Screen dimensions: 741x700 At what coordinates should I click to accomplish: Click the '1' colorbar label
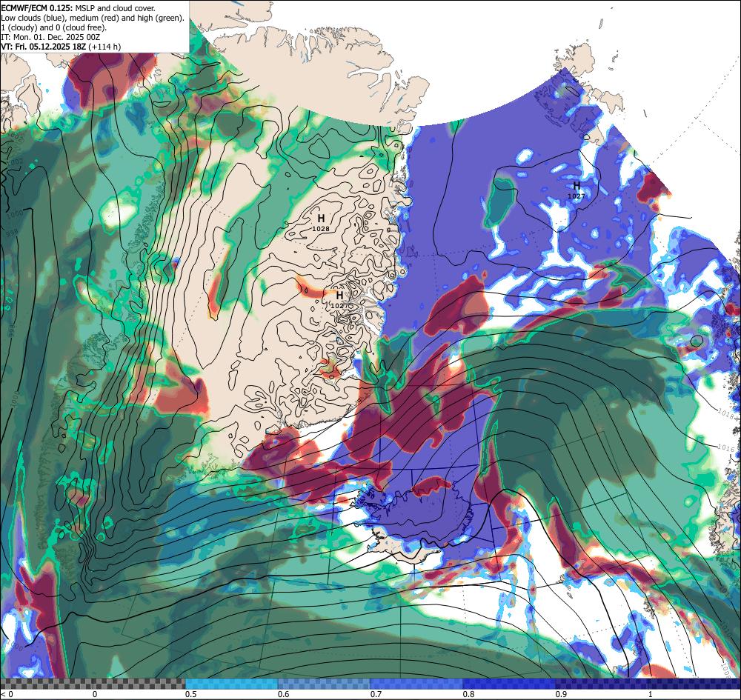point(651,694)
